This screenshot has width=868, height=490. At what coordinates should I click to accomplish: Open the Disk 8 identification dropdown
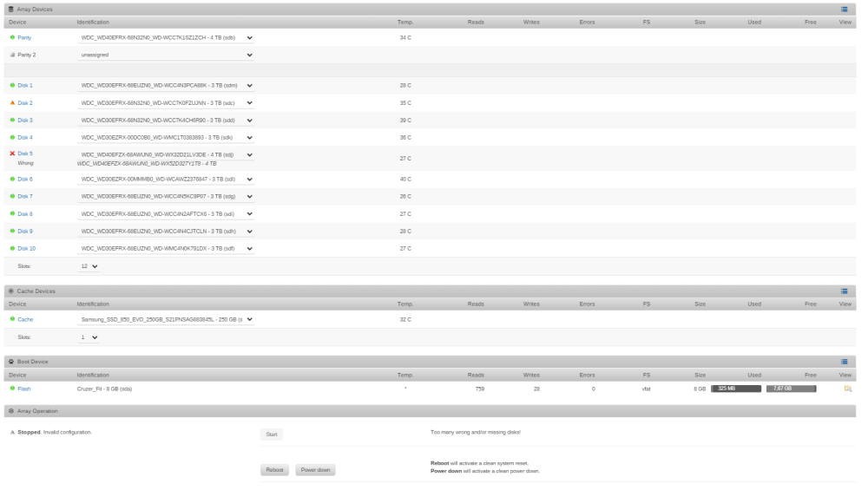coord(166,213)
